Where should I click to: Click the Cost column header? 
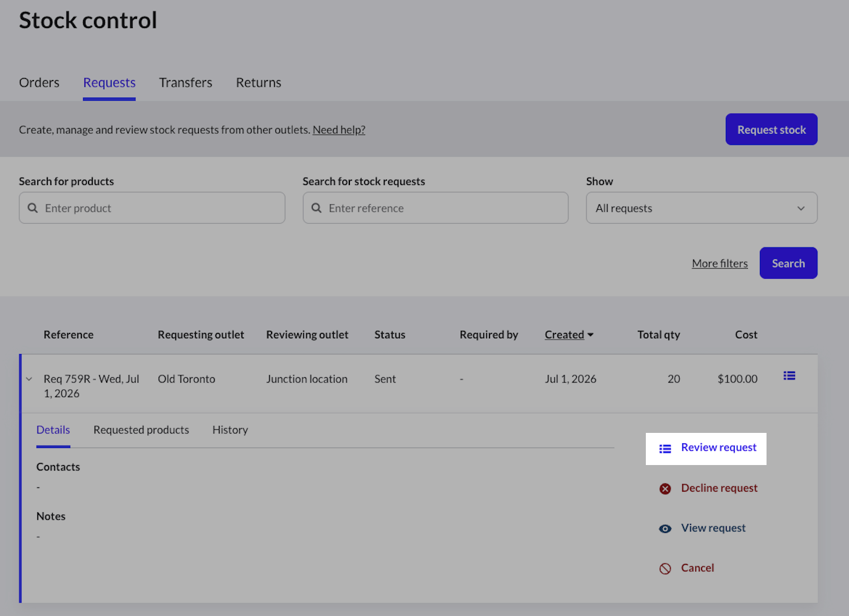coord(747,335)
